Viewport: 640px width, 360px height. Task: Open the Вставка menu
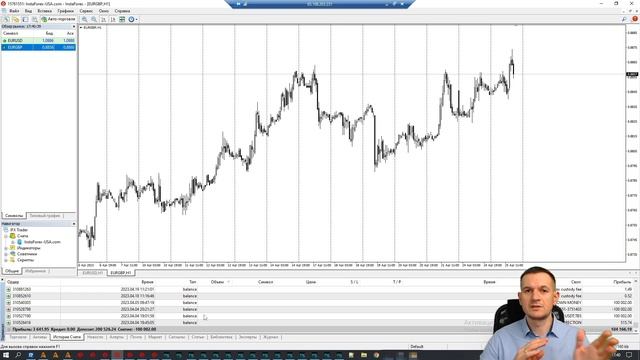coord(44,11)
